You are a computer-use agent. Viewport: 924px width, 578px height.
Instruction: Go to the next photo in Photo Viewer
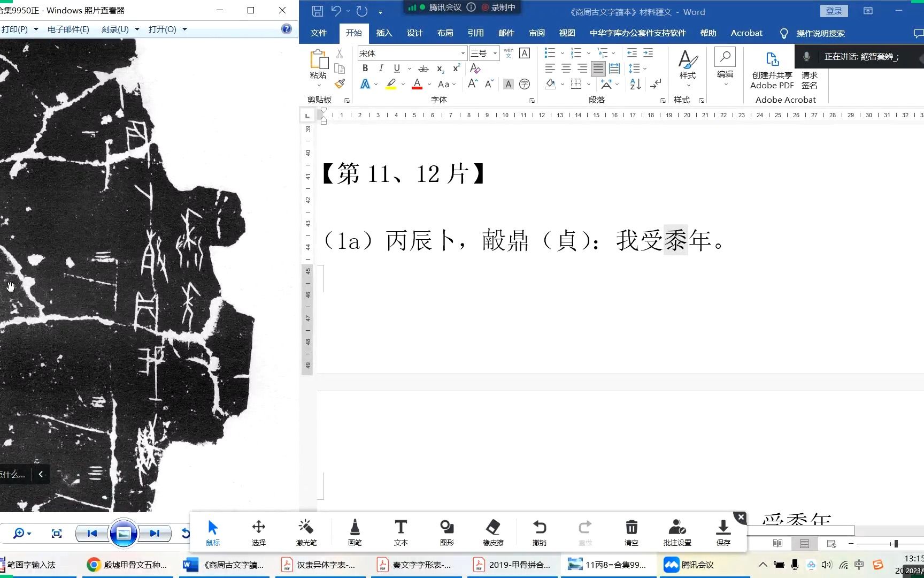(x=155, y=533)
